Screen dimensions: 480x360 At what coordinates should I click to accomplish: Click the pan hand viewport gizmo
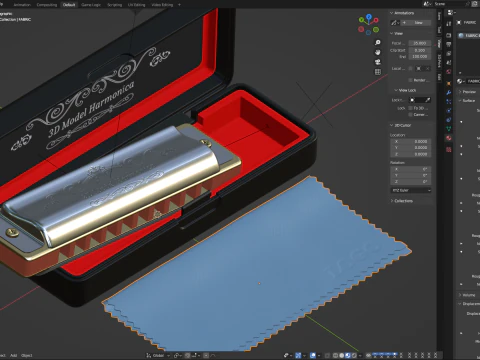coord(378,52)
